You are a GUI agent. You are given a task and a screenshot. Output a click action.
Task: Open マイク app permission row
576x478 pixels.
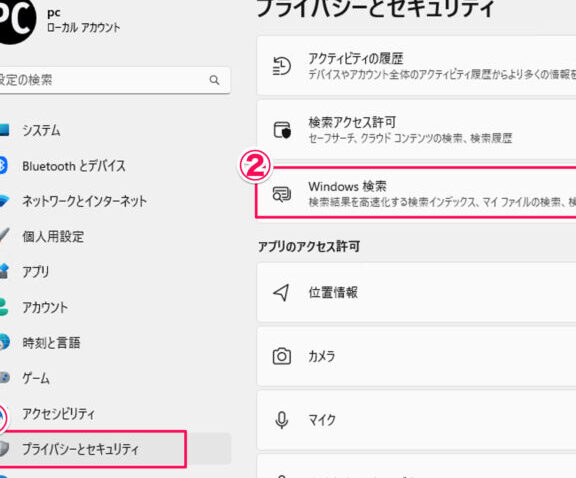click(x=417, y=420)
